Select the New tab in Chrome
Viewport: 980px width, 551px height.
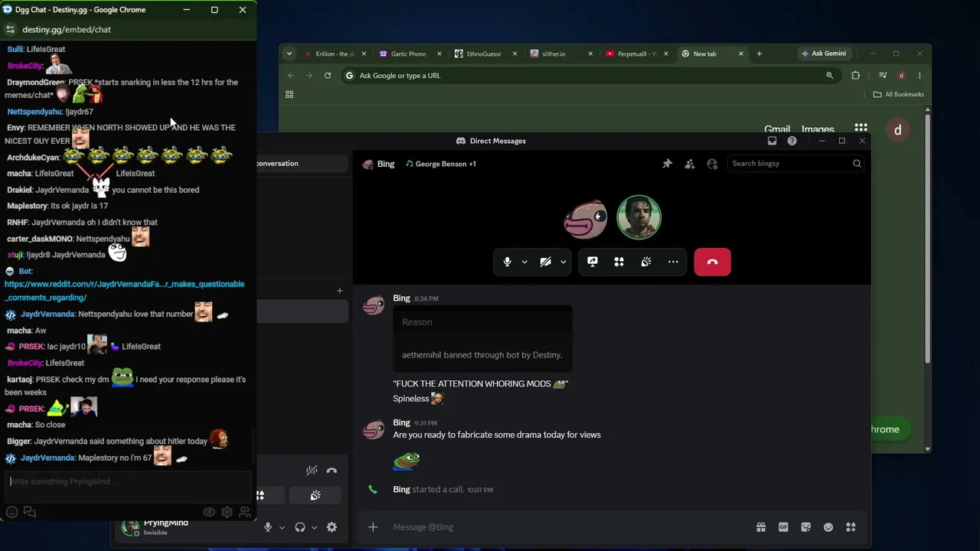click(x=711, y=54)
